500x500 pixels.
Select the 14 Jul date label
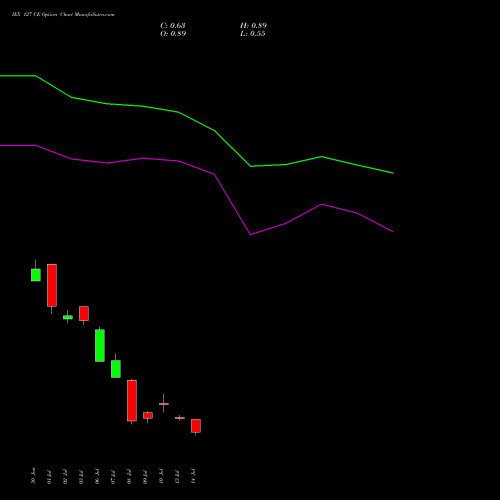coord(193,477)
